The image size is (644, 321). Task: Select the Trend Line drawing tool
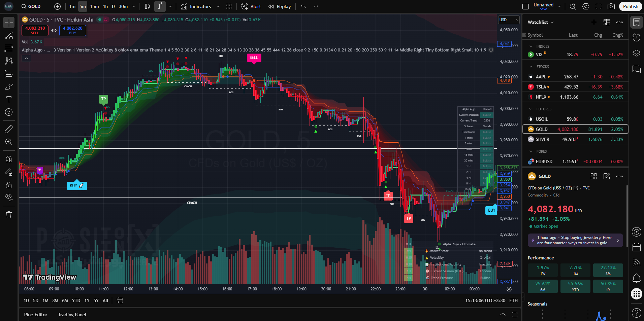(x=9, y=36)
